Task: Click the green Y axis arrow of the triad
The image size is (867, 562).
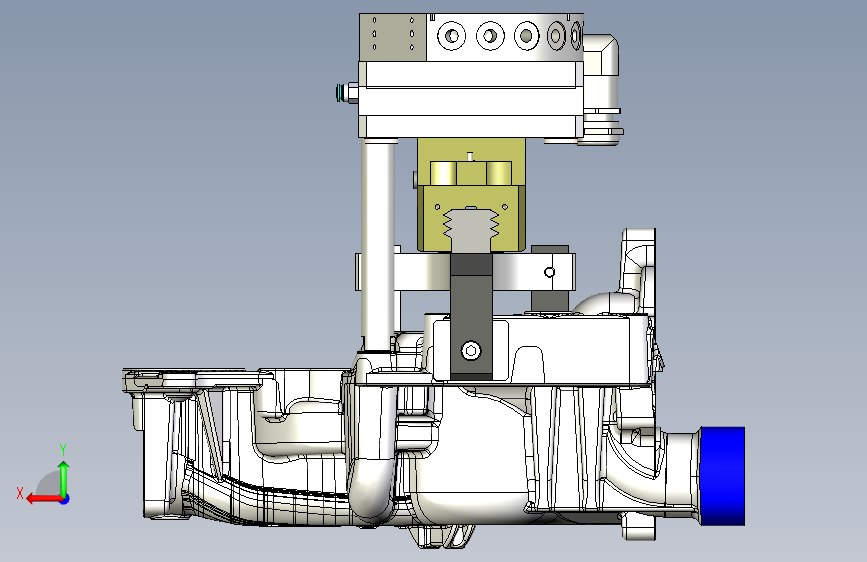Action: (x=64, y=478)
